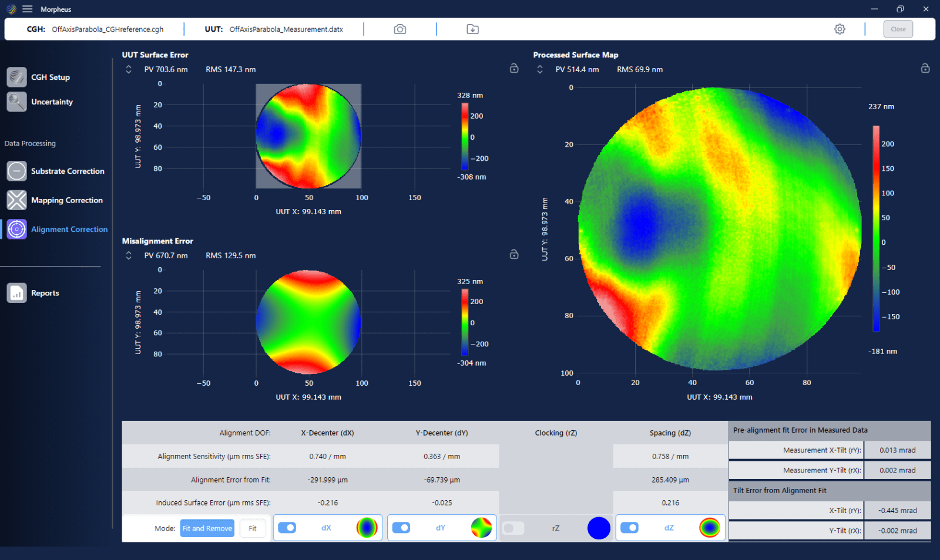
Task: Click the dZ Zernike term preview swatch
Action: coord(710,528)
